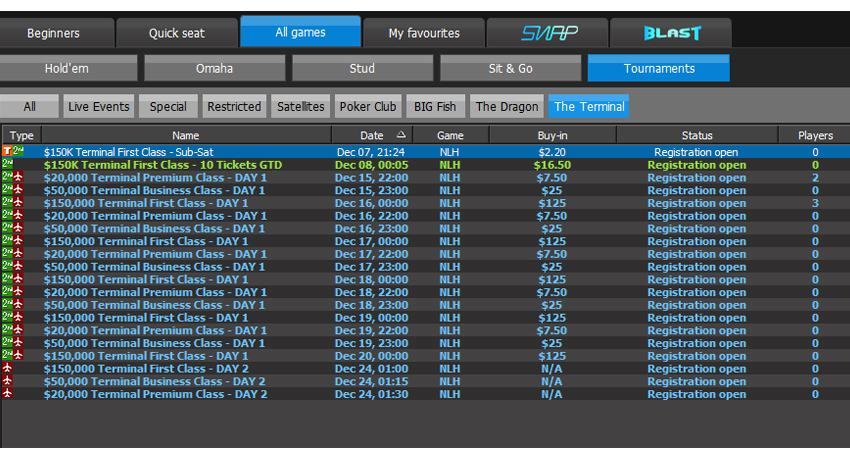850x469 pixels.
Task: Click airplane icon on Dec 24, 01:30 row
Action: (8, 394)
